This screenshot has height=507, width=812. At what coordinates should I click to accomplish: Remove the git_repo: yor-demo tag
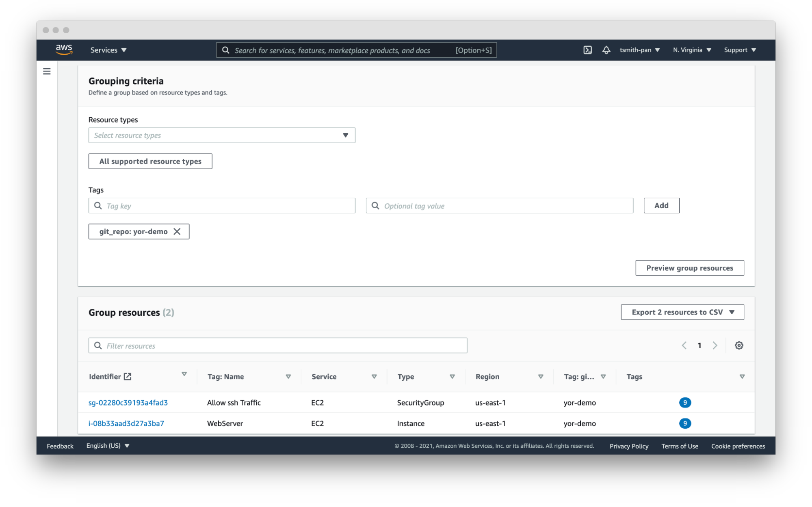coord(177,231)
